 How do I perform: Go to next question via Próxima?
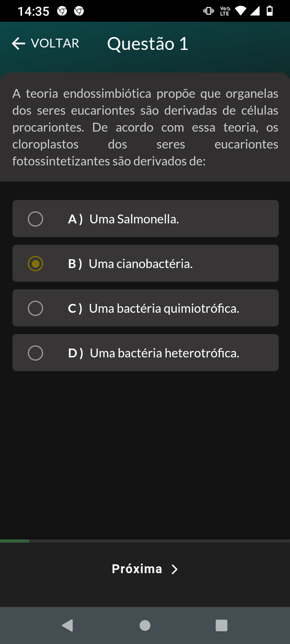[137, 569]
